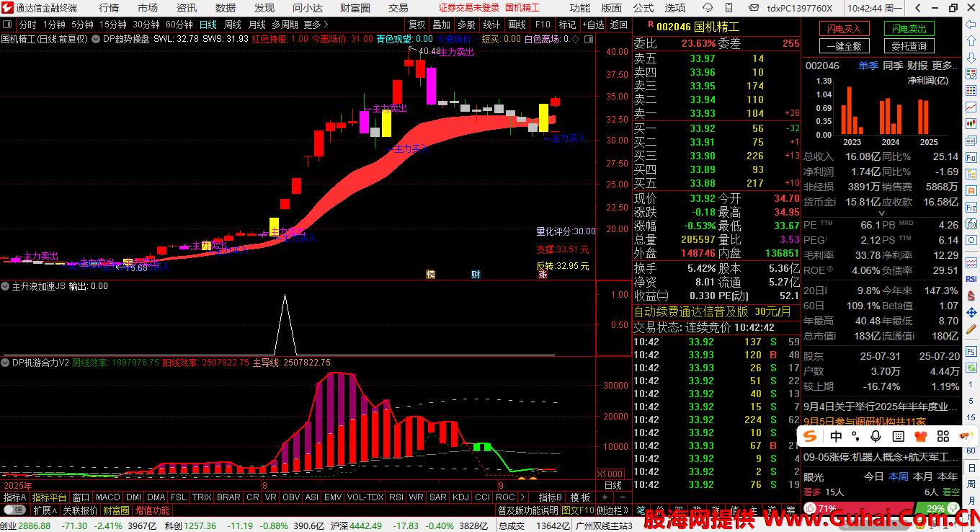Toggle the 弹 switch at bottom left
This screenshot has width=980, height=532.
(x=15, y=510)
